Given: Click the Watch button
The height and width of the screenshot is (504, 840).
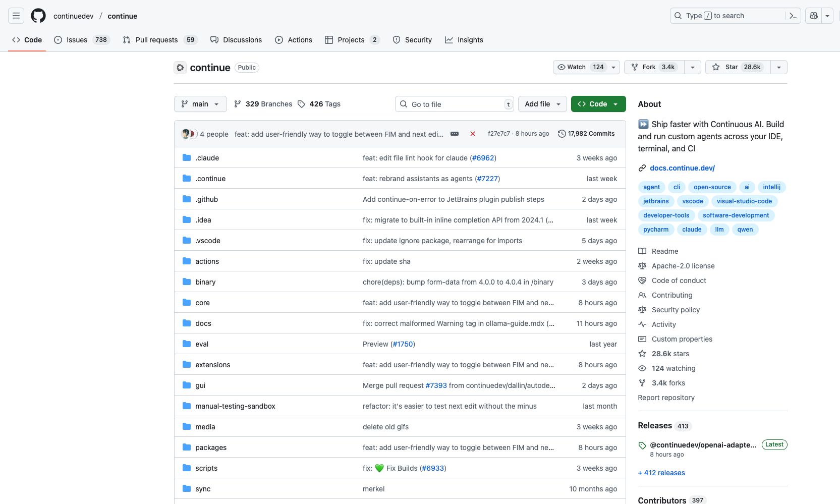Looking at the screenshot, I should click(580, 67).
